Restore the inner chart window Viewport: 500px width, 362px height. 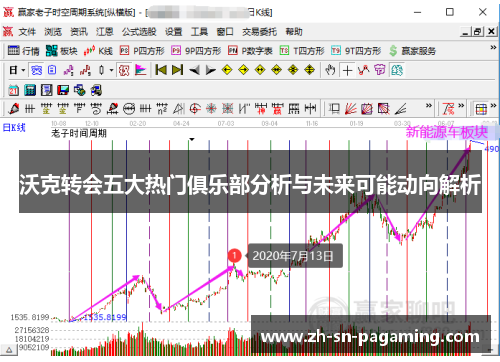pos(478,32)
